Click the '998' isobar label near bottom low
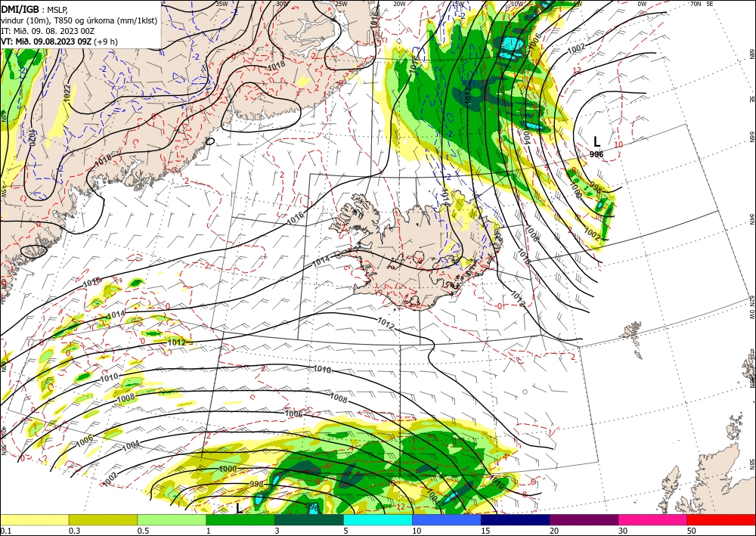 coord(256,484)
